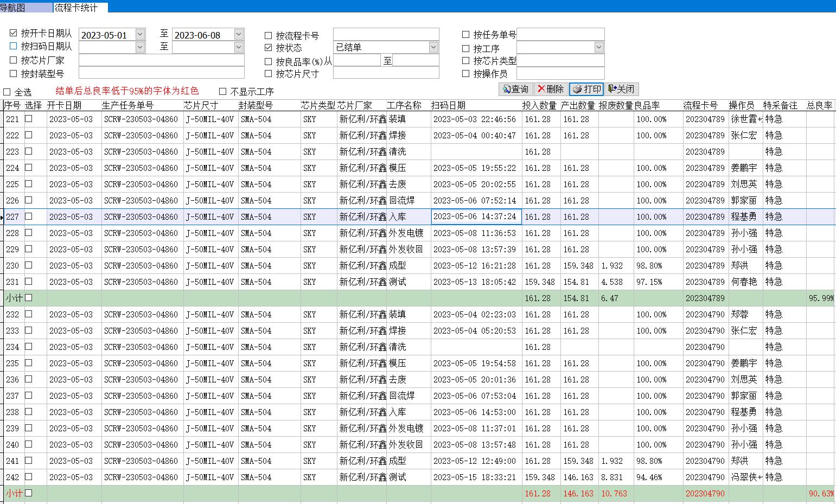Viewport: 836px width, 504px height.
Task: Click the 按封装型号 text field
Action: point(161,73)
